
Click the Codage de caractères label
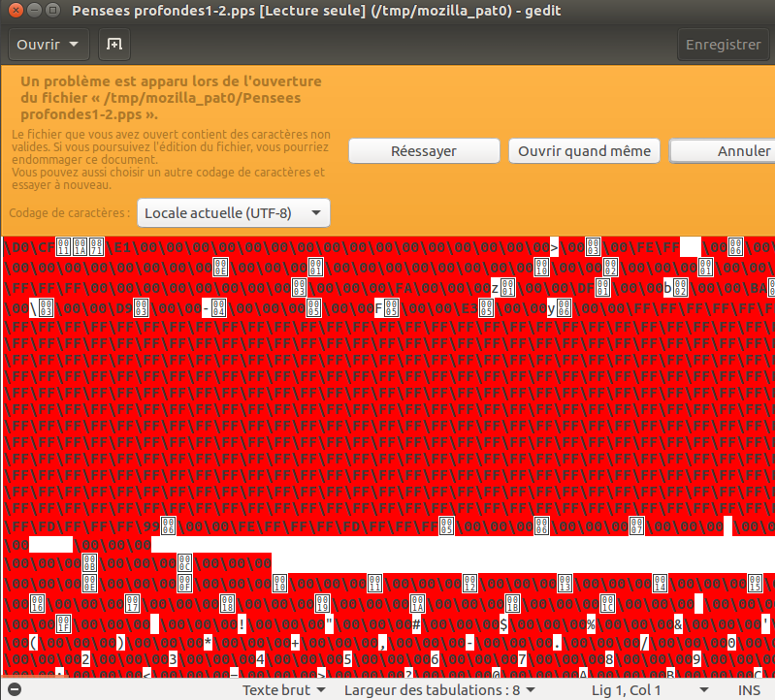tap(68, 212)
